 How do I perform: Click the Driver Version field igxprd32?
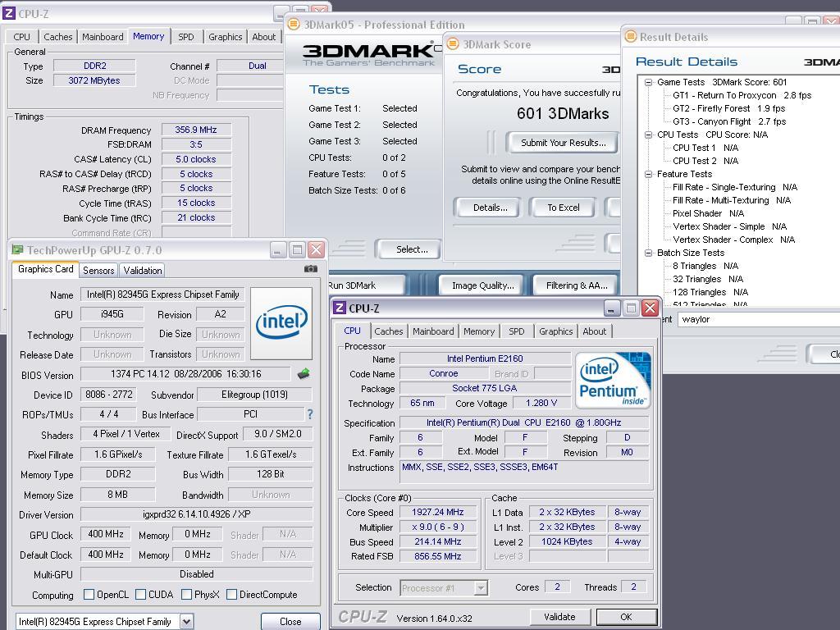point(197,514)
